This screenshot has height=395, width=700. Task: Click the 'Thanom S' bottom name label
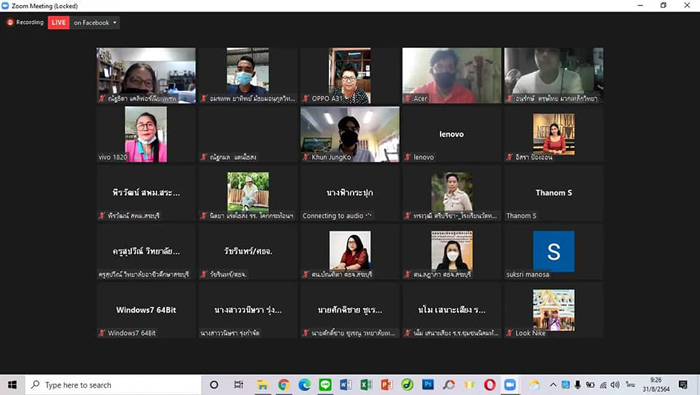pos(521,216)
